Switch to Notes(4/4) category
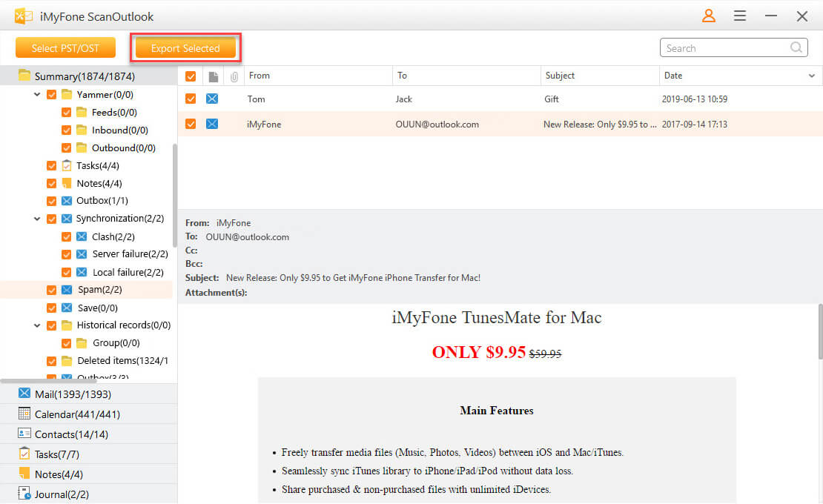Image resolution: width=823 pixels, height=504 pixels. point(59,474)
